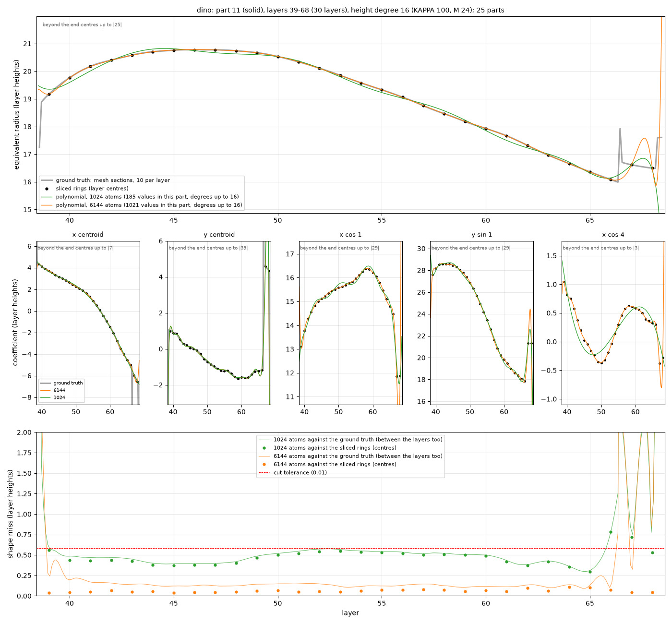This screenshot has width=672, height=624.
Task: Click the "x centroid" subplot title
Action: click(x=88, y=235)
